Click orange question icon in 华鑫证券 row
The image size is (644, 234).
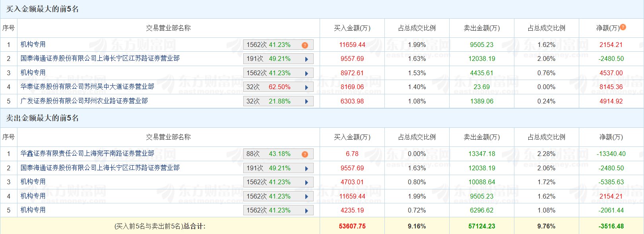coord(305,154)
